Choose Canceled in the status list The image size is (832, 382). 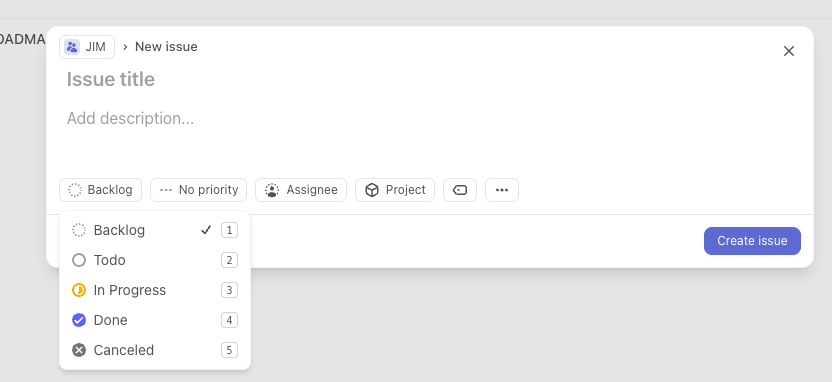click(155, 350)
